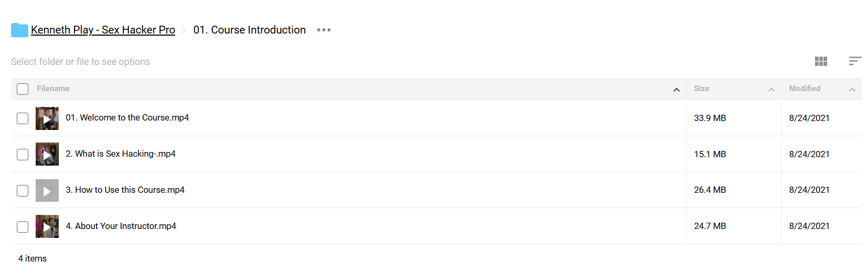Viewport: 868px width, 273px height.
Task: Open 2. What is Sex Hacking-.mp4 file name
Action: point(121,154)
